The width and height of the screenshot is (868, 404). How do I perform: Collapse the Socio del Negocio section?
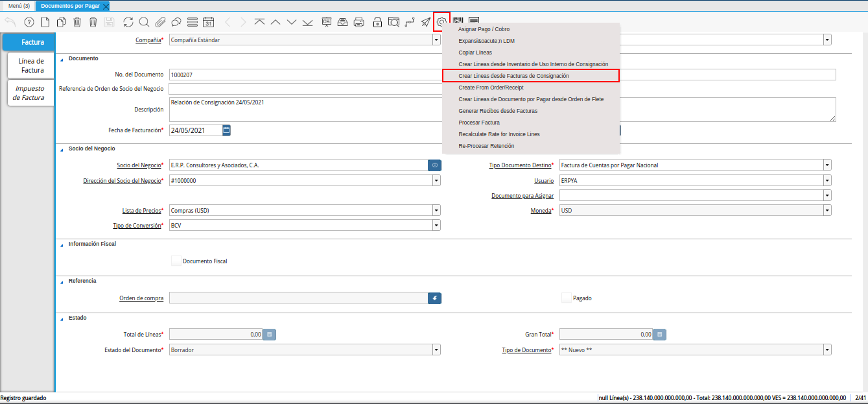62,149
